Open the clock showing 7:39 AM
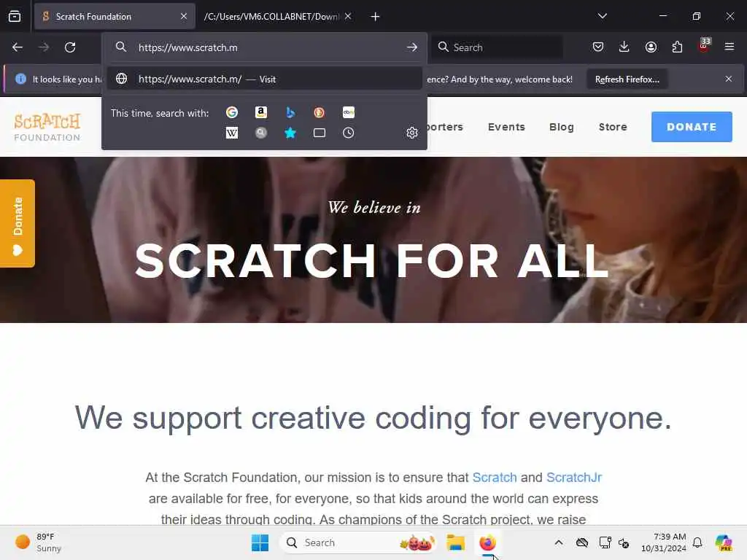747x560 pixels. (x=663, y=542)
